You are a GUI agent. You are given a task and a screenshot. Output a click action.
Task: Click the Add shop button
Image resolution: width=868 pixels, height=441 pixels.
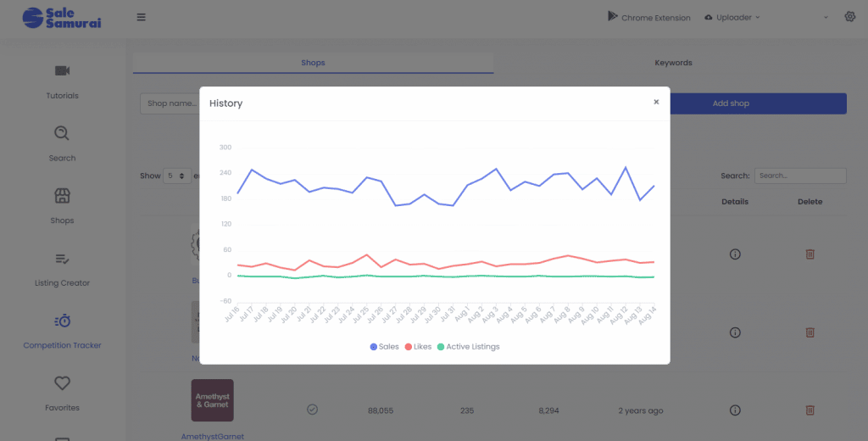click(x=731, y=103)
